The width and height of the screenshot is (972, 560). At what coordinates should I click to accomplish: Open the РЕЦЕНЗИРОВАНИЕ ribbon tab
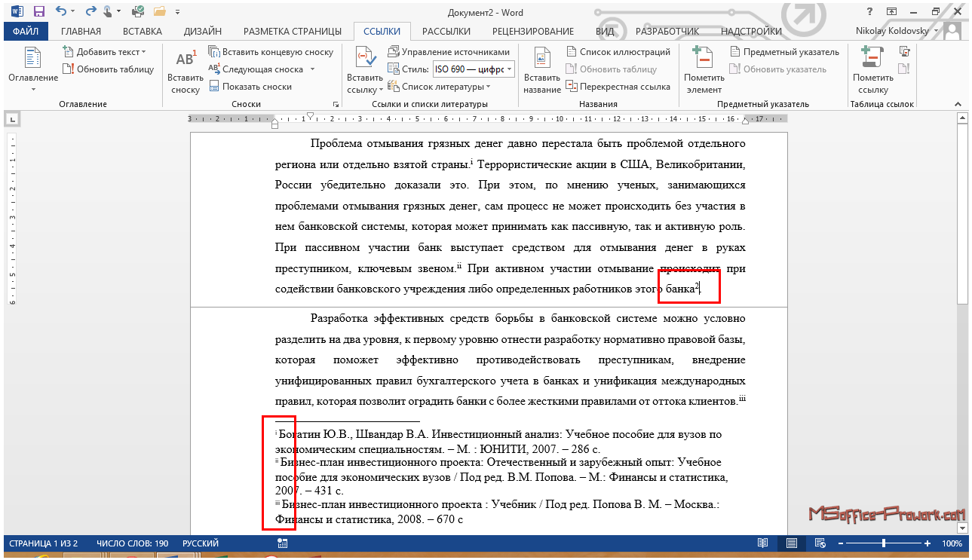point(532,31)
